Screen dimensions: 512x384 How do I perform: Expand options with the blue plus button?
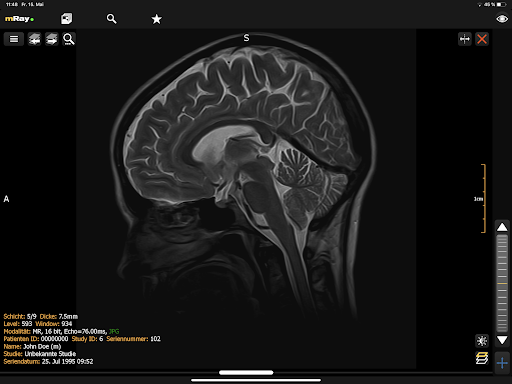(x=502, y=363)
